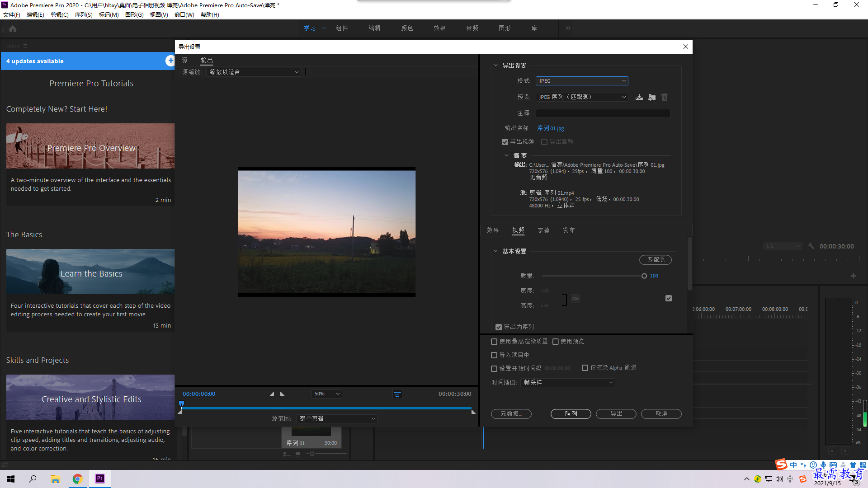Viewport: 868px width, 488px height.
Task: Click the plus button editor icon in monitor
Action: click(853, 276)
